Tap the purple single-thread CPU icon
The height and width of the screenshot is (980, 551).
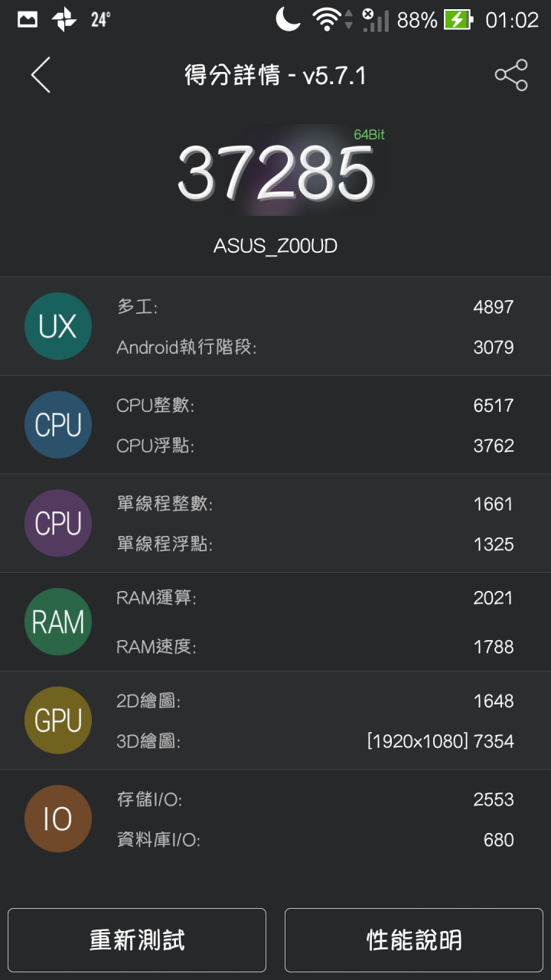[x=58, y=523]
